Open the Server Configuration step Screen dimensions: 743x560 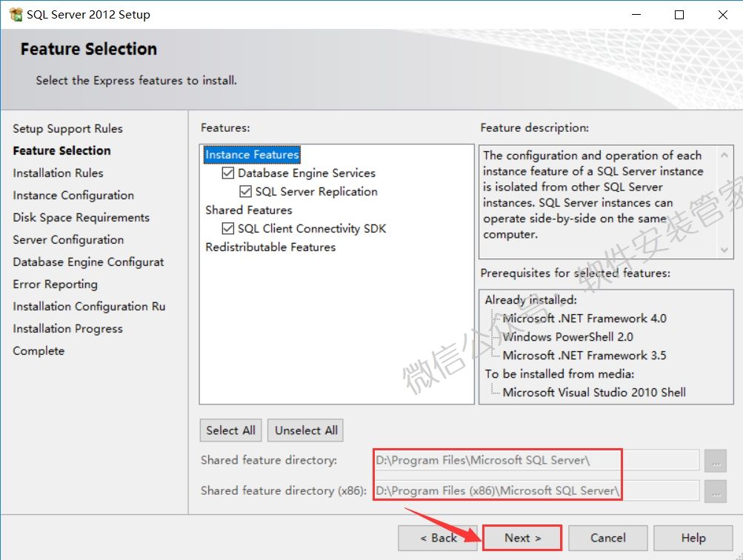(68, 240)
